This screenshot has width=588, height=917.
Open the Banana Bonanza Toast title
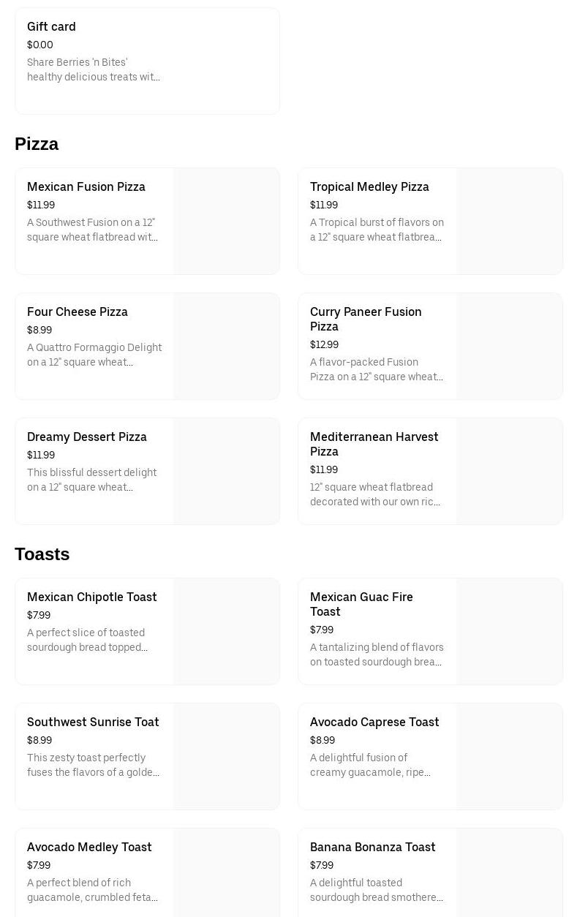coord(372,848)
